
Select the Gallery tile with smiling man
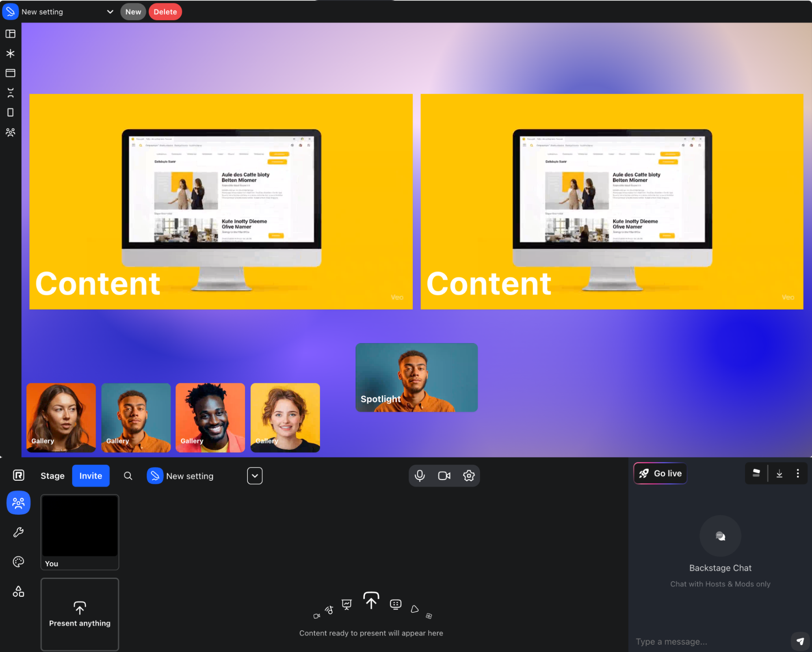tap(210, 418)
